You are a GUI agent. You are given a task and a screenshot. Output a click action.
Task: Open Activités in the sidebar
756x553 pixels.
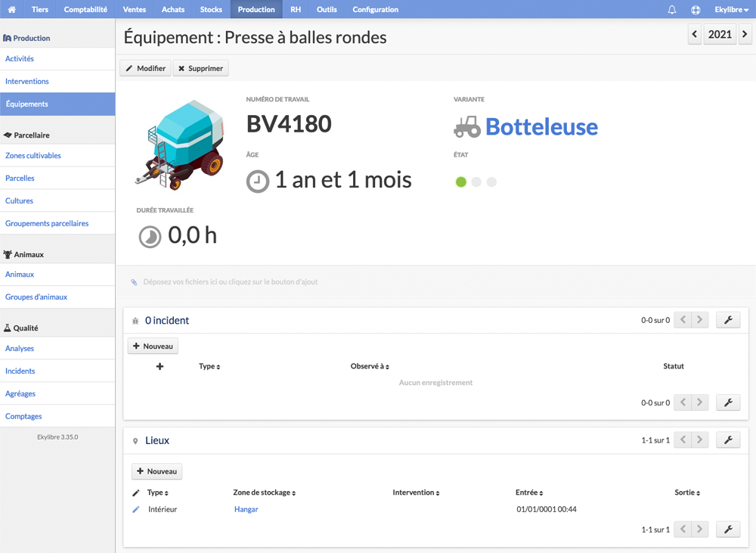57,58
